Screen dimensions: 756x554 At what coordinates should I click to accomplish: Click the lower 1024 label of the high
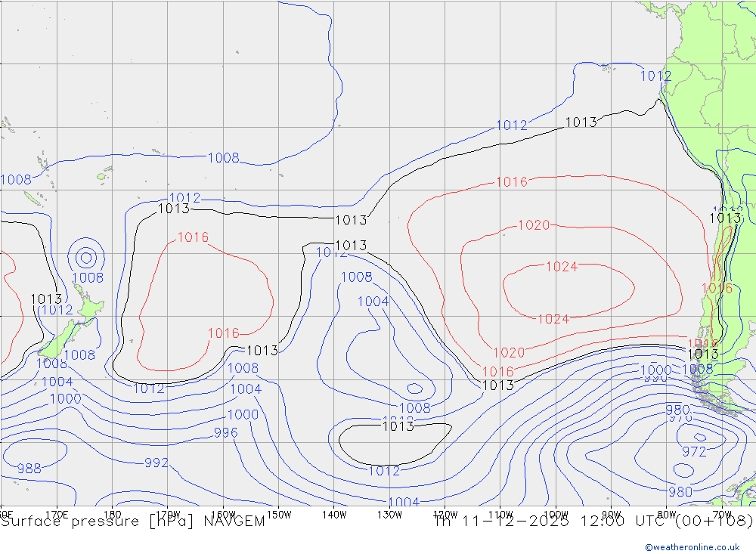point(553,319)
